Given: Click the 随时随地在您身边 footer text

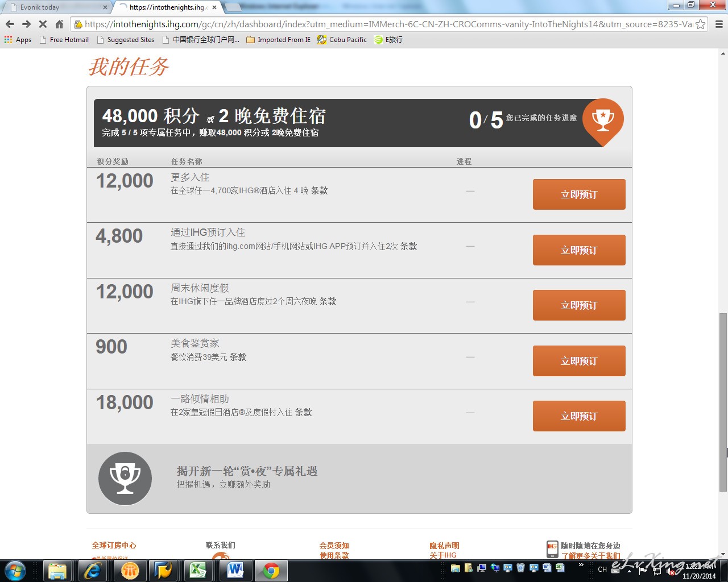Looking at the screenshot, I should (x=591, y=545).
